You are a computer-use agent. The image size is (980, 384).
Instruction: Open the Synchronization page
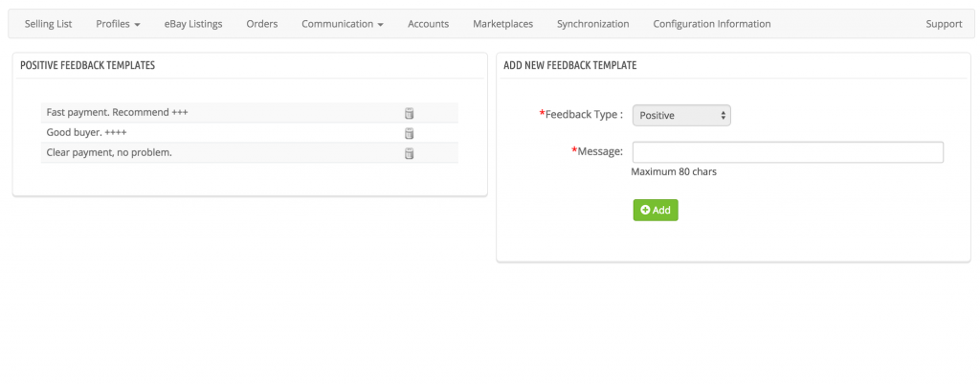pyautogui.click(x=593, y=24)
